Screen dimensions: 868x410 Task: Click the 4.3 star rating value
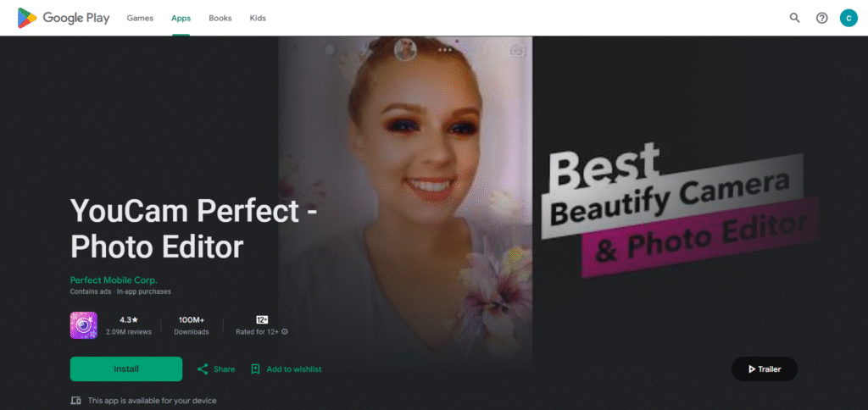click(x=129, y=320)
